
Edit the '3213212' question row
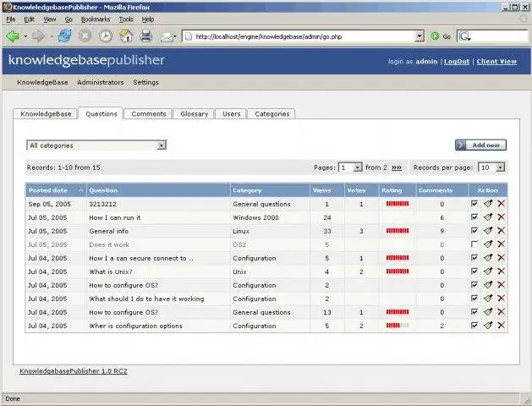click(x=488, y=204)
